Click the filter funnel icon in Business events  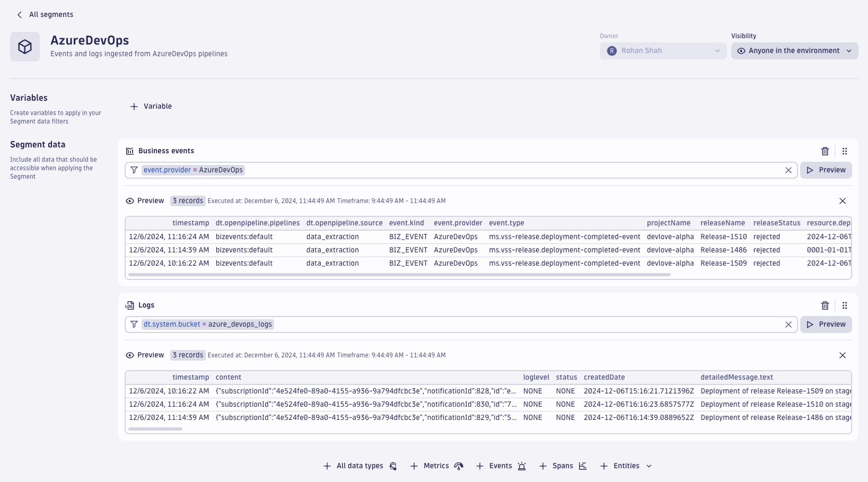click(x=134, y=170)
